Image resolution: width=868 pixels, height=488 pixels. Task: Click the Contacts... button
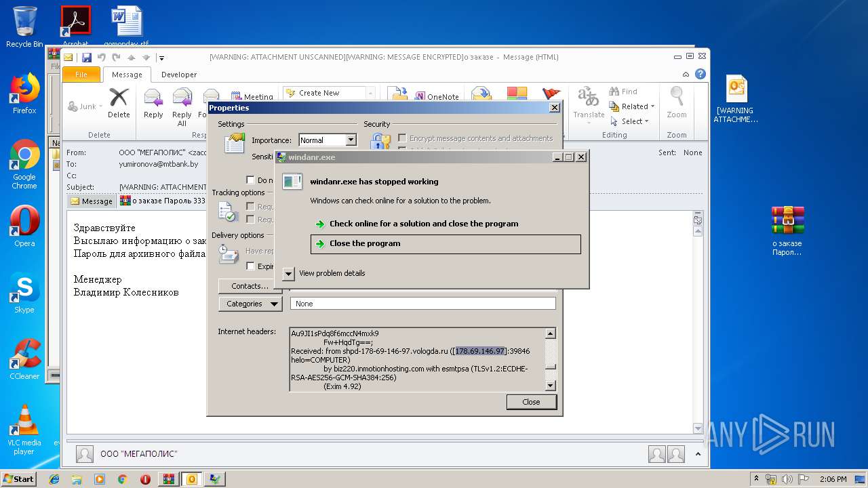250,286
